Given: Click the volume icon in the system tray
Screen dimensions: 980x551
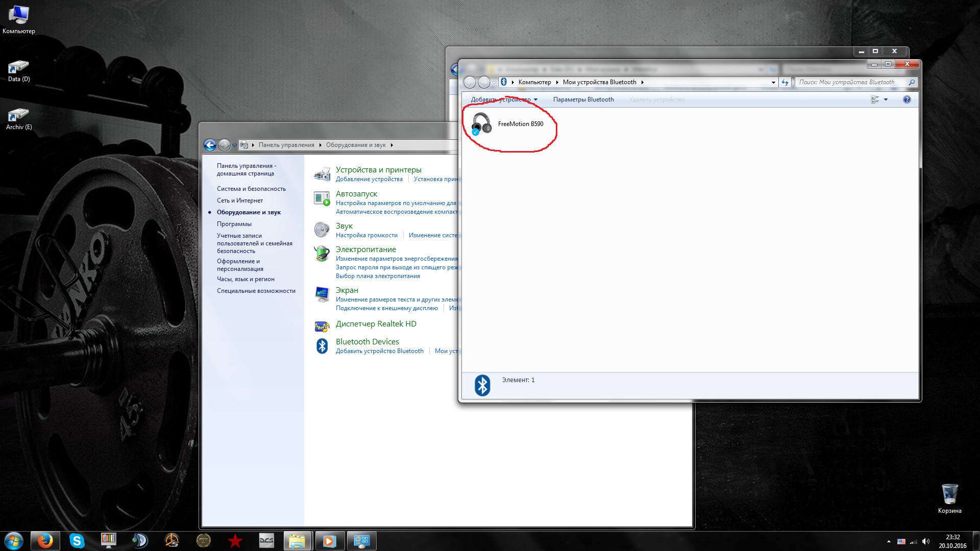Looking at the screenshot, I should pos(926,541).
